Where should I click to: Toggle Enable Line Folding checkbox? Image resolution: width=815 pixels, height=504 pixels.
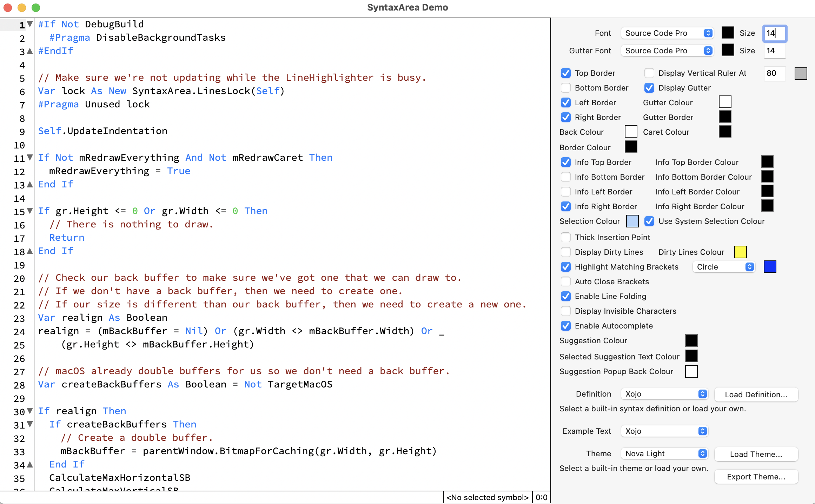pyautogui.click(x=565, y=296)
